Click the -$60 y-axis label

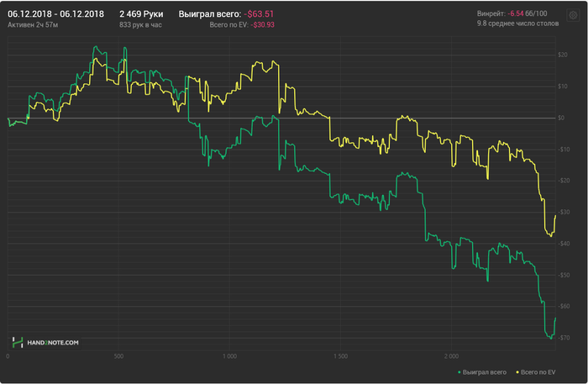564,306
